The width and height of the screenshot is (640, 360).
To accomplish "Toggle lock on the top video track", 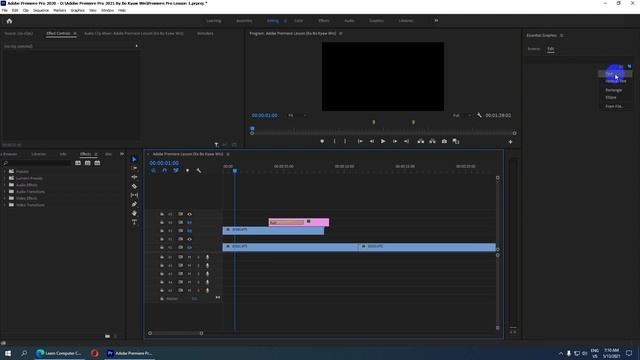I will pos(162,214).
